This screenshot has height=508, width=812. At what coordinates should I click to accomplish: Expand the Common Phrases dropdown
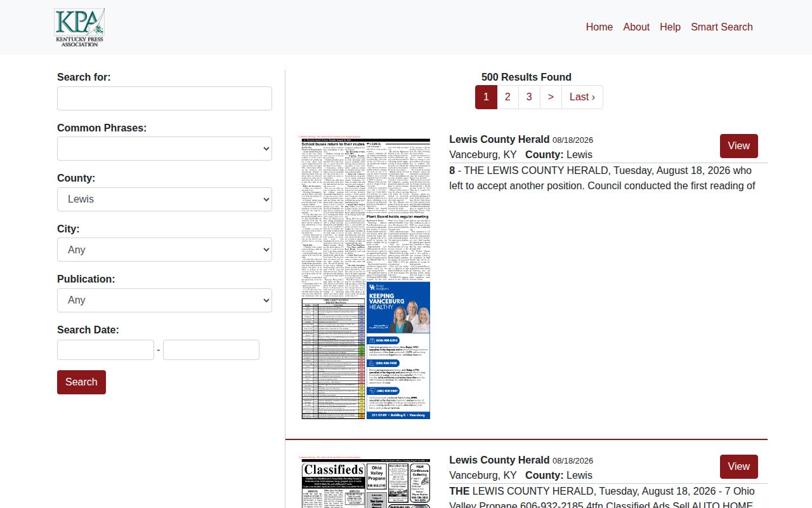click(x=164, y=149)
